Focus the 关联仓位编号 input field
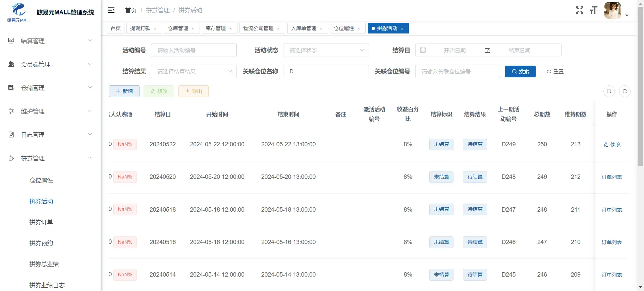This screenshot has width=644, height=291. 458,71
